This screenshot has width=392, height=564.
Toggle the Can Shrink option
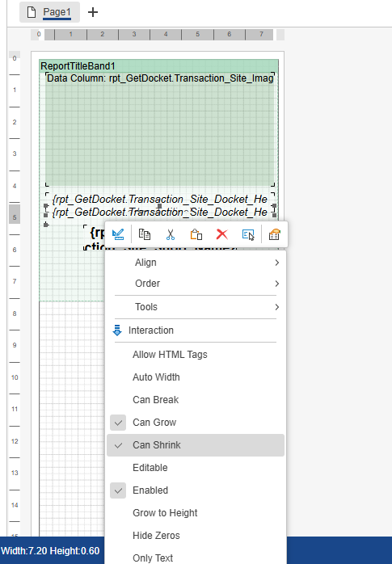click(196, 445)
